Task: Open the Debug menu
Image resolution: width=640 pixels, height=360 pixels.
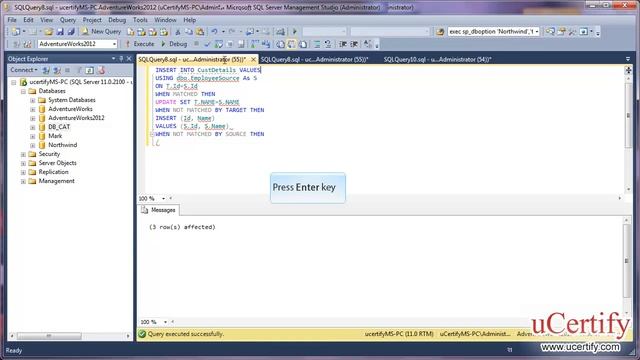Action: coord(117,20)
